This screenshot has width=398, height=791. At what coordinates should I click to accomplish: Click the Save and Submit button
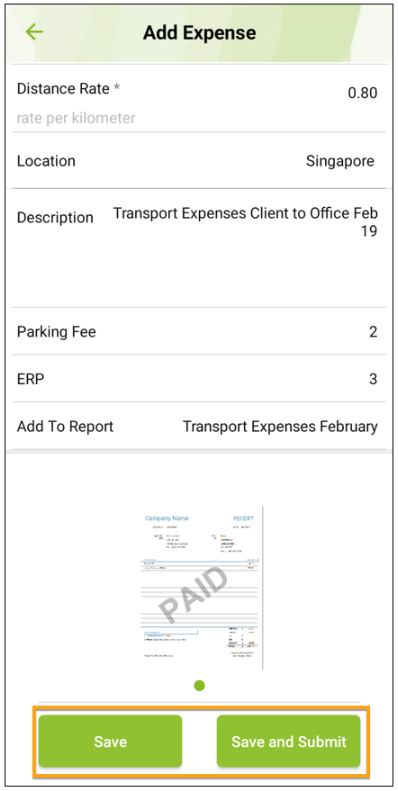(289, 741)
